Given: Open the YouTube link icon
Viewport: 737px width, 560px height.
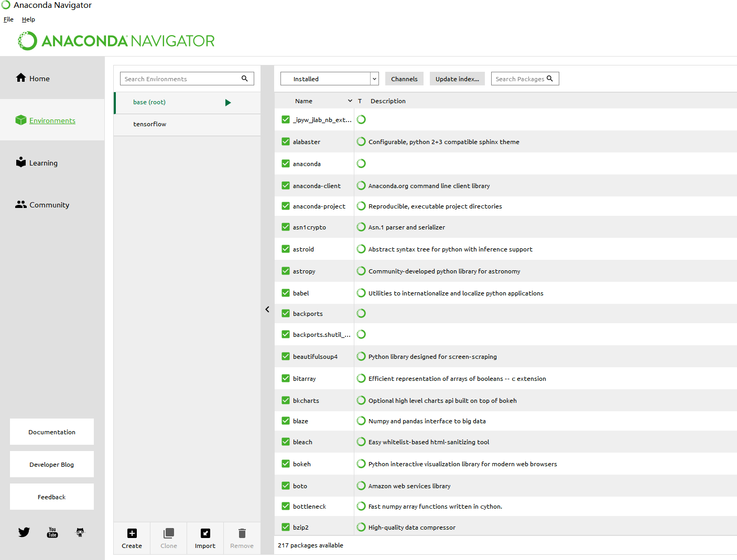Looking at the screenshot, I should [52, 532].
